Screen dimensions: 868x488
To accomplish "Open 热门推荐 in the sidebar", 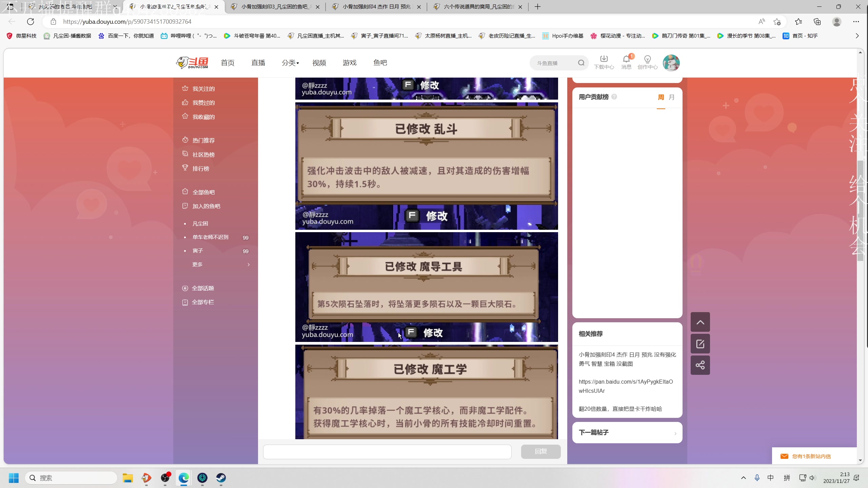I will click(x=203, y=140).
